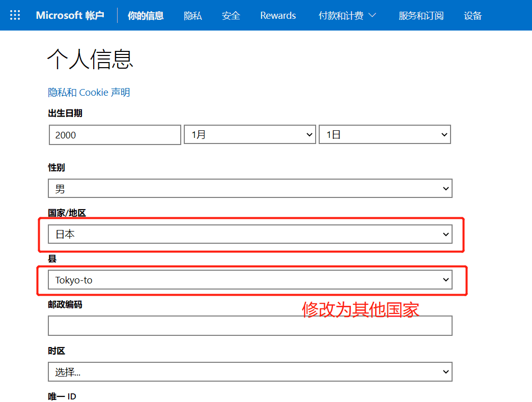Open the 隐私 tab
This screenshot has width=532, height=402.
(x=193, y=15)
